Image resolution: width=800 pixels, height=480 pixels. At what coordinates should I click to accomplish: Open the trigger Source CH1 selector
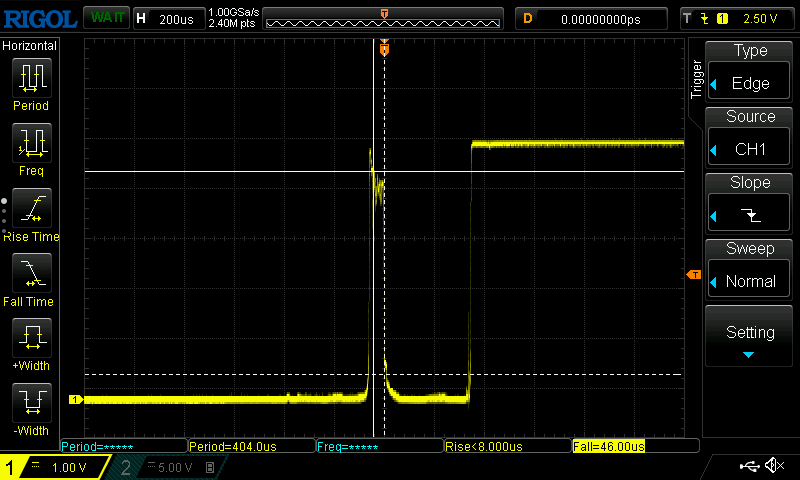[750, 136]
